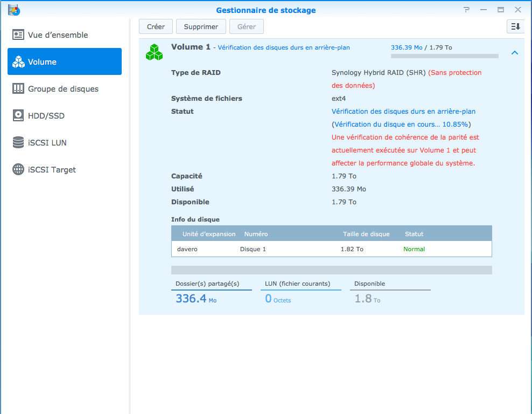Click the iSCSI Target globe icon

(x=18, y=169)
